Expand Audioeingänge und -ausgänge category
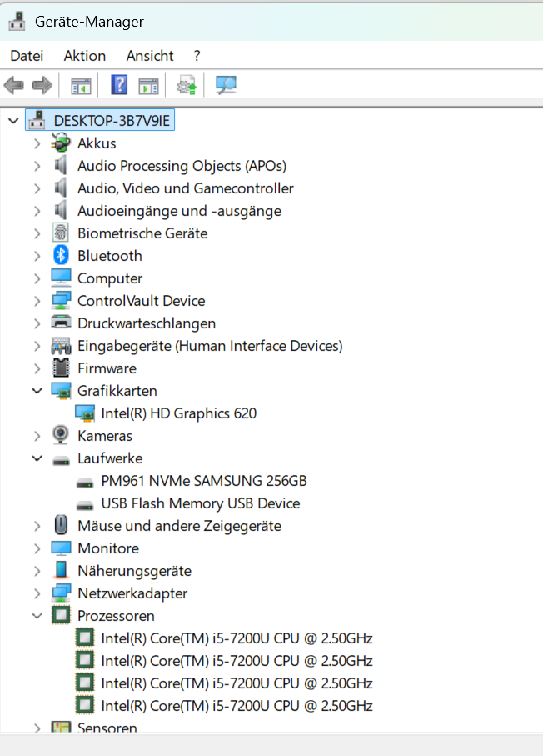Viewport: 543px width, 756px height. (x=37, y=211)
